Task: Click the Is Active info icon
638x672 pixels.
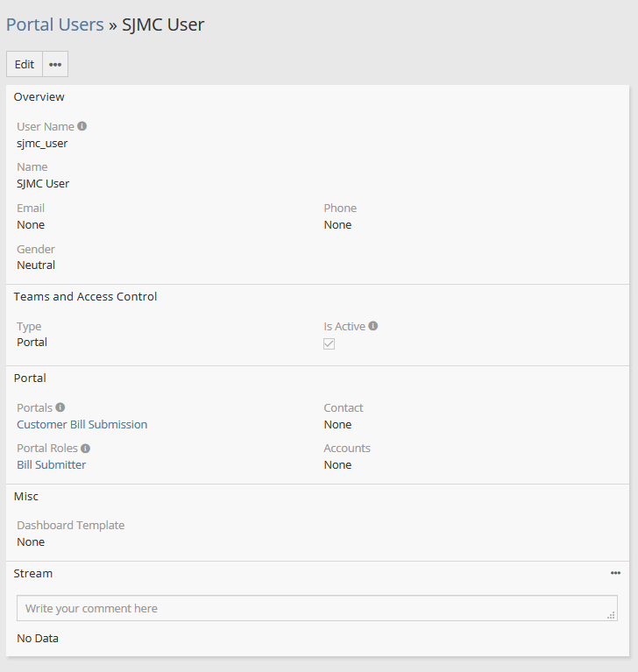Action: [x=373, y=326]
